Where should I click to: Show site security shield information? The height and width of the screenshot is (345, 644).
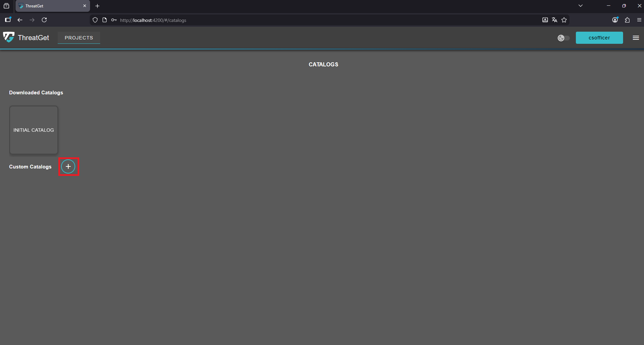(x=95, y=20)
